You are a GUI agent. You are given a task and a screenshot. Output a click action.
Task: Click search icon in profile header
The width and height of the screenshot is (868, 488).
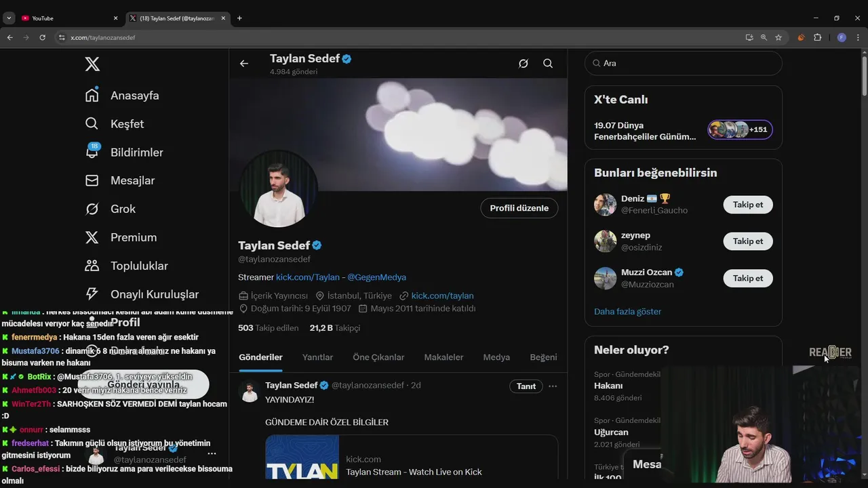548,64
